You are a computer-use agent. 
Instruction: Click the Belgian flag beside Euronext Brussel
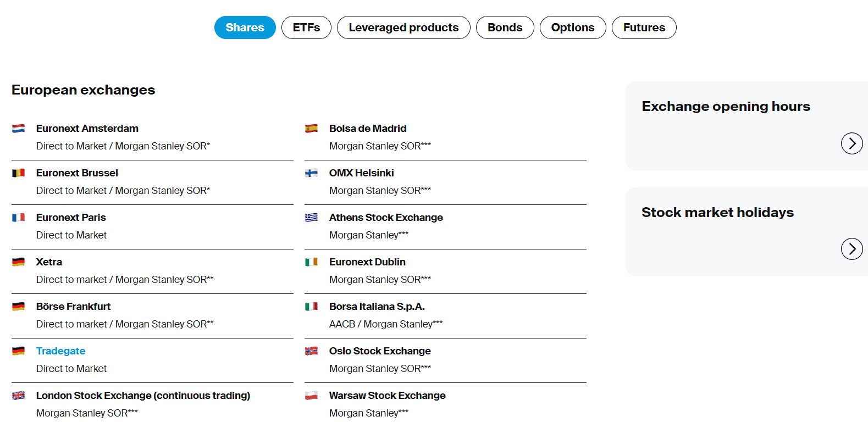[18, 173]
